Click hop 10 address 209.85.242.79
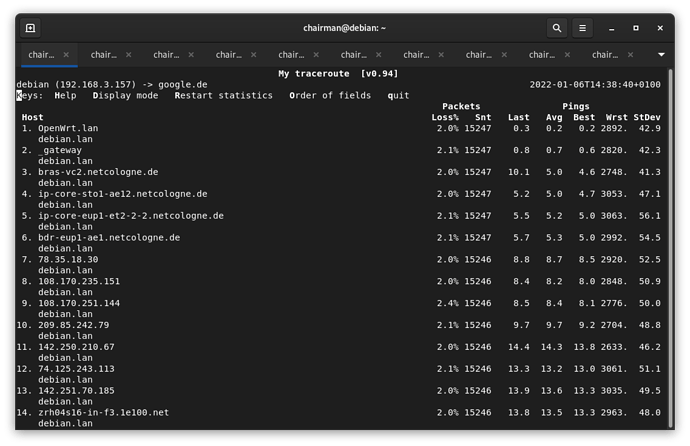This screenshot has height=446, width=690. [x=73, y=325]
